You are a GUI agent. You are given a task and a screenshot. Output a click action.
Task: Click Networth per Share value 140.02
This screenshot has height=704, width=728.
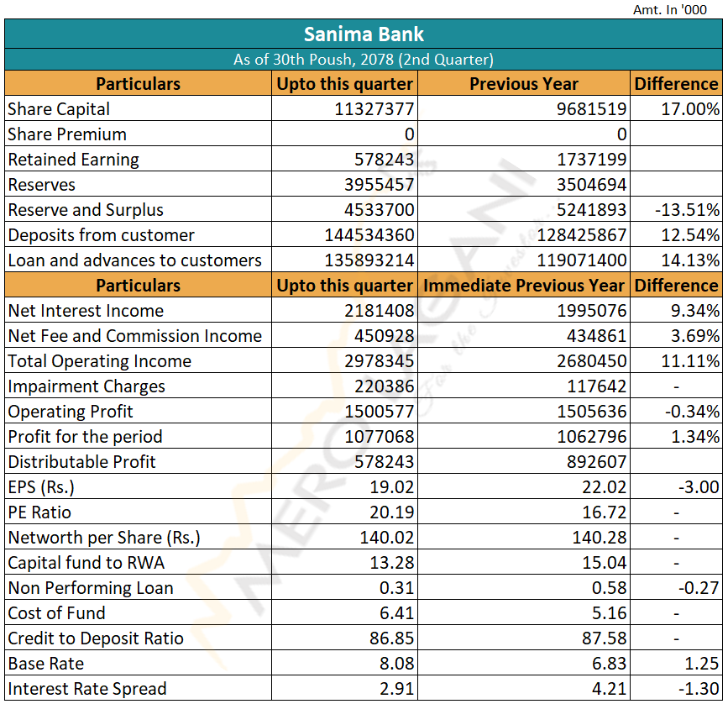pos(387,538)
